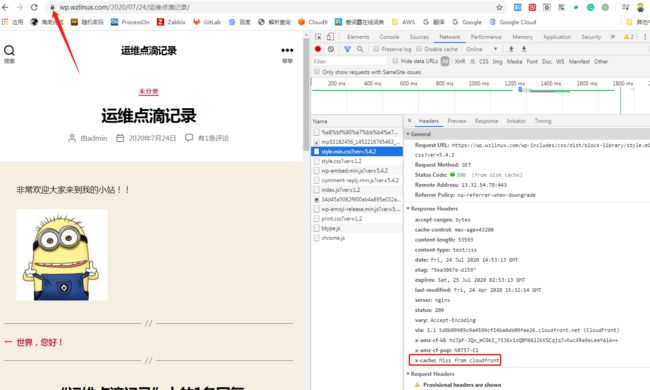
Task: Click the comments count link
Action: 213,138
